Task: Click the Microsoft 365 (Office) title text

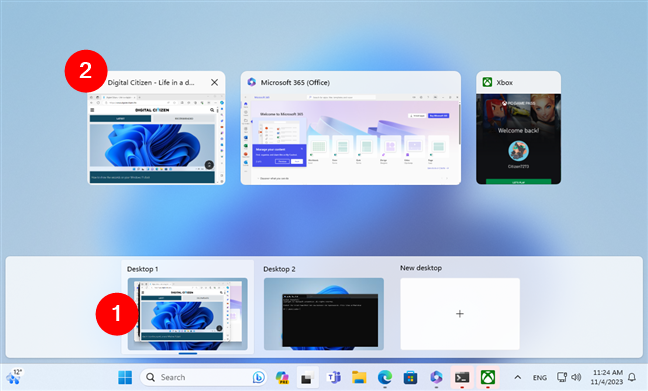Action: [295, 82]
